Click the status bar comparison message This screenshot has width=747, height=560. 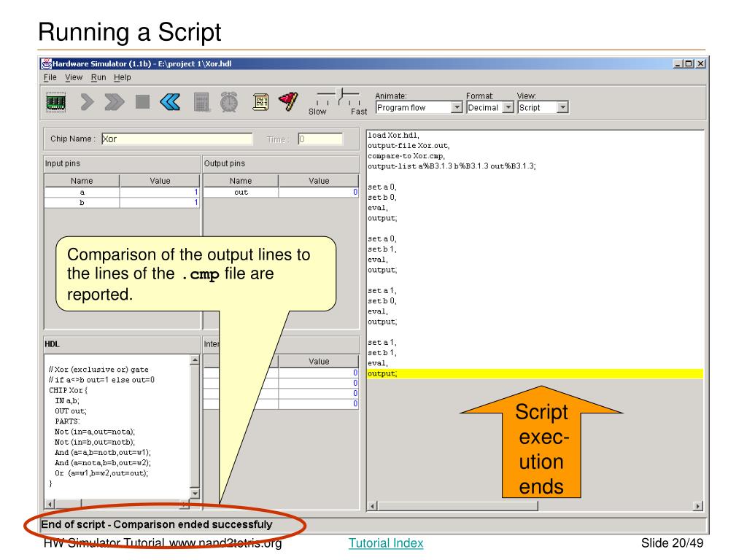click(157, 524)
